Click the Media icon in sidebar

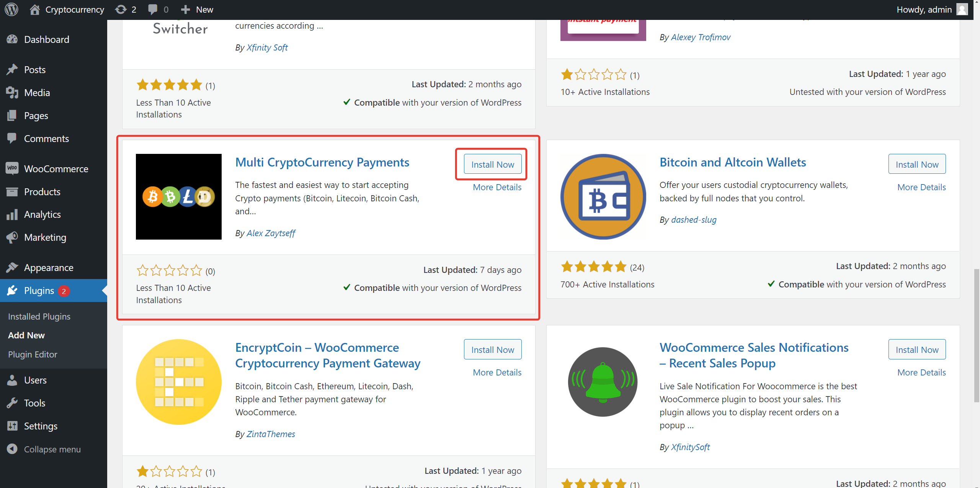pos(12,93)
